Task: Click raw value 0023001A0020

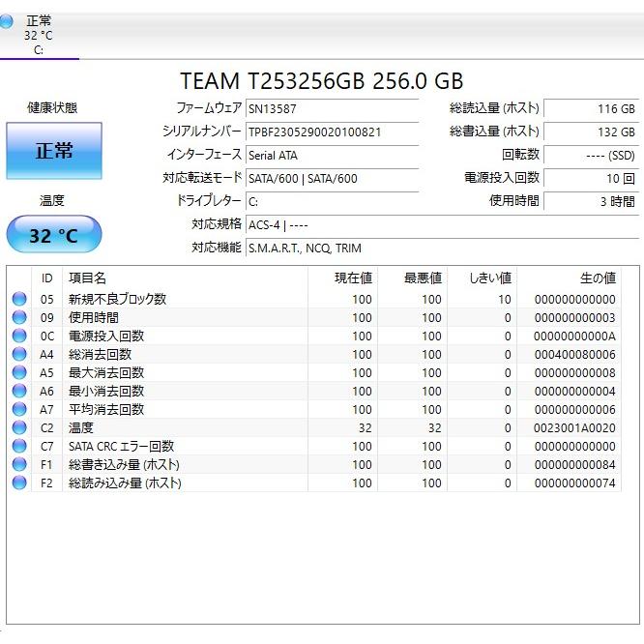Action: tap(574, 428)
